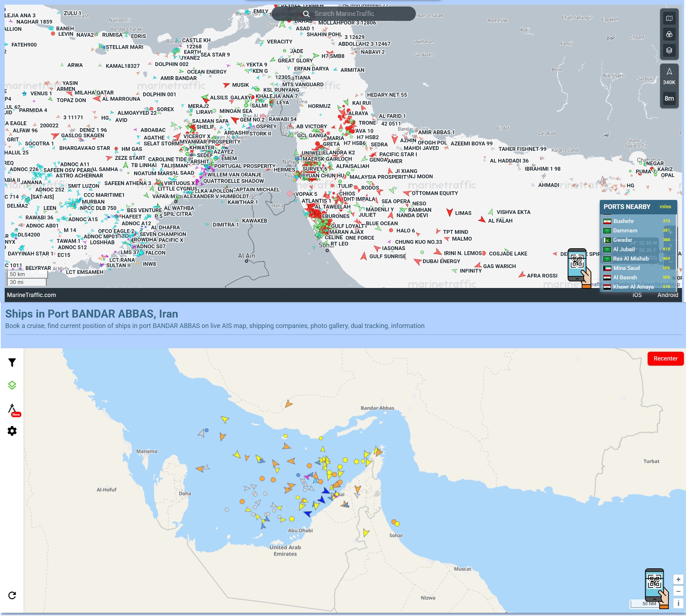
Task: Click the 'Ships in Port BANDAR ABBAS, Iran' heading
Action: point(92,314)
